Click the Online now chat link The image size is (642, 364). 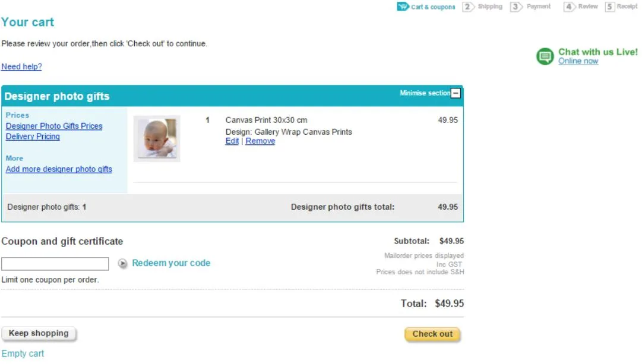[x=578, y=61]
